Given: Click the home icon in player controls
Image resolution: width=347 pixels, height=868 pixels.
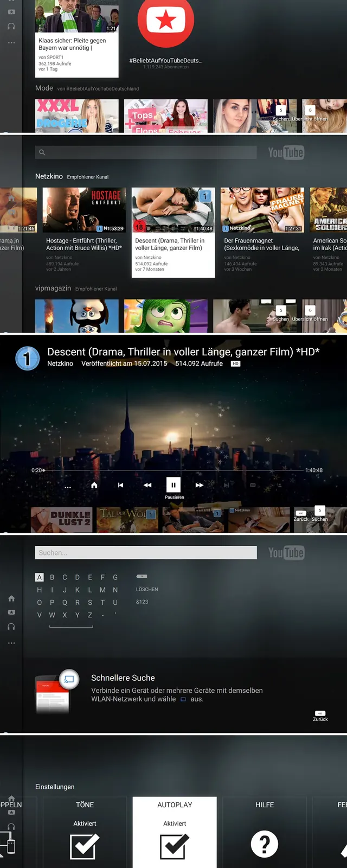Looking at the screenshot, I should pyautogui.click(x=94, y=485).
